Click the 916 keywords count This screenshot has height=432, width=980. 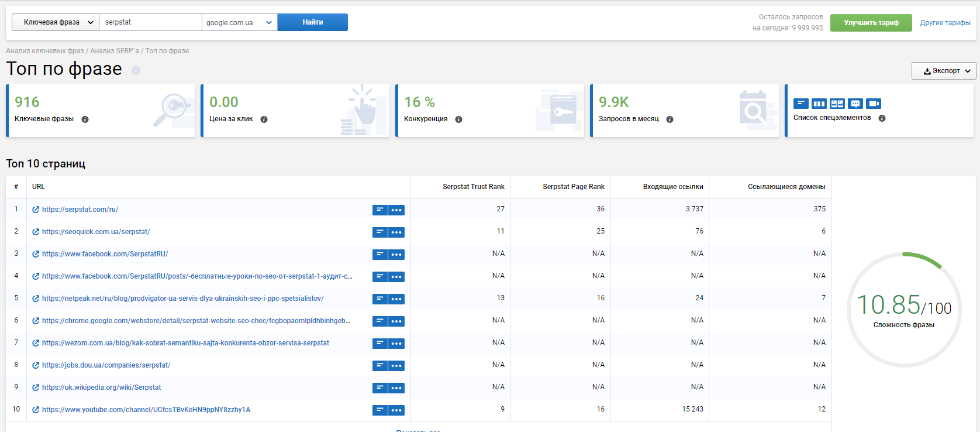(x=27, y=102)
